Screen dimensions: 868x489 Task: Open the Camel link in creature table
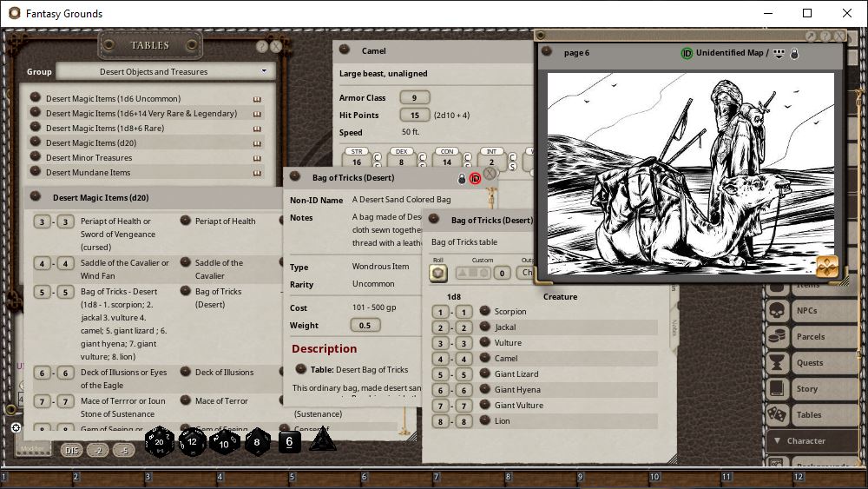[485, 358]
